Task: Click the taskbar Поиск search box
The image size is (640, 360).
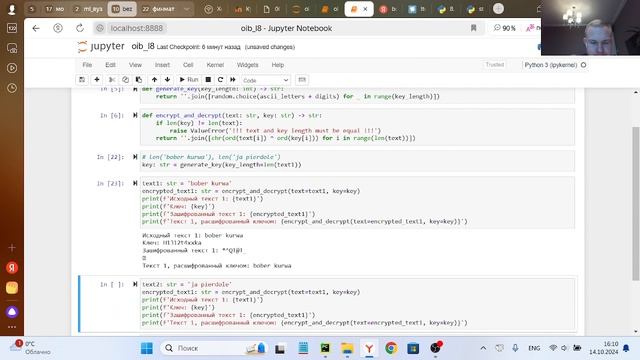Action: click(214, 348)
